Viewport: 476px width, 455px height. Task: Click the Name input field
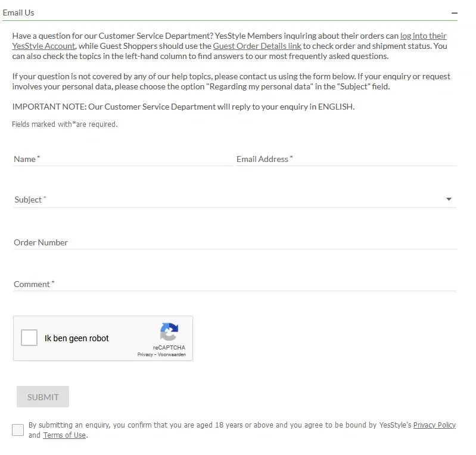pos(122,159)
